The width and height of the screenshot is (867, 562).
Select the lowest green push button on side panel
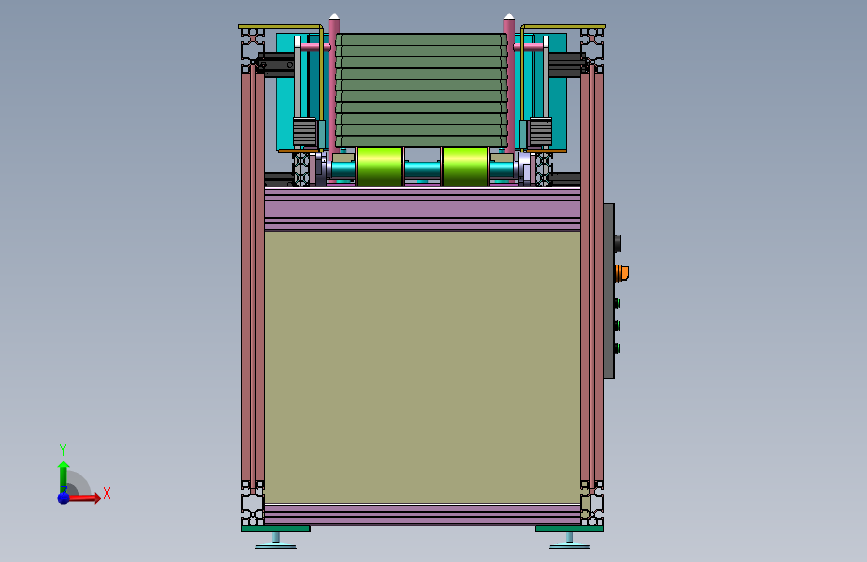[x=617, y=348]
